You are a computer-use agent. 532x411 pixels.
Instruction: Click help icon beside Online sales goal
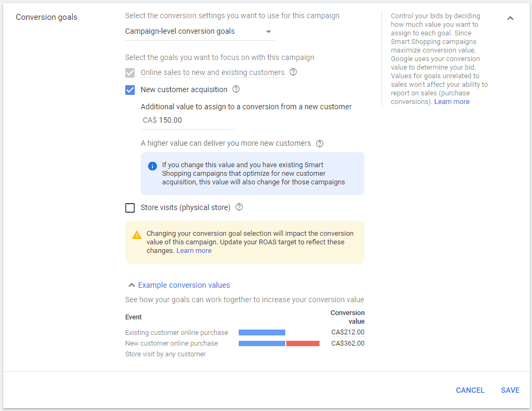293,72
